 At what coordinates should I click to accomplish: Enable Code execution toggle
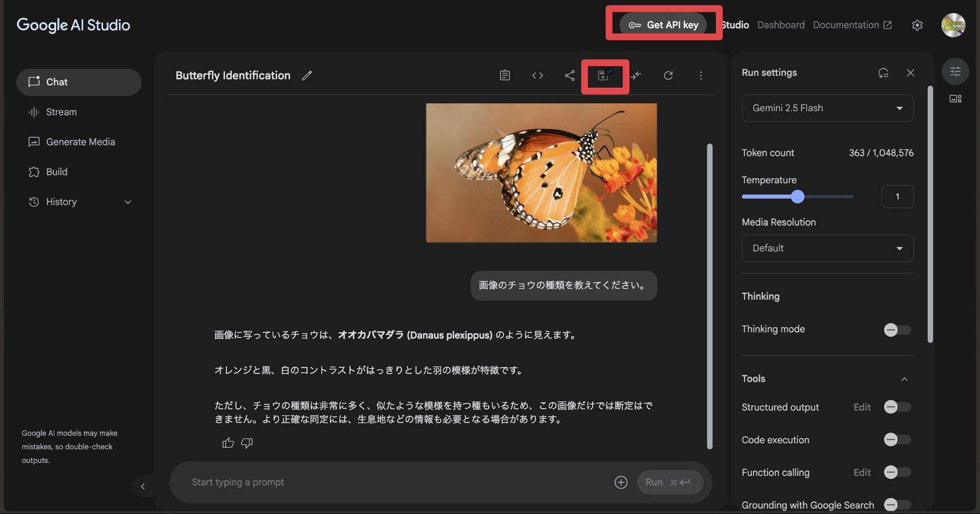click(897, 440)
